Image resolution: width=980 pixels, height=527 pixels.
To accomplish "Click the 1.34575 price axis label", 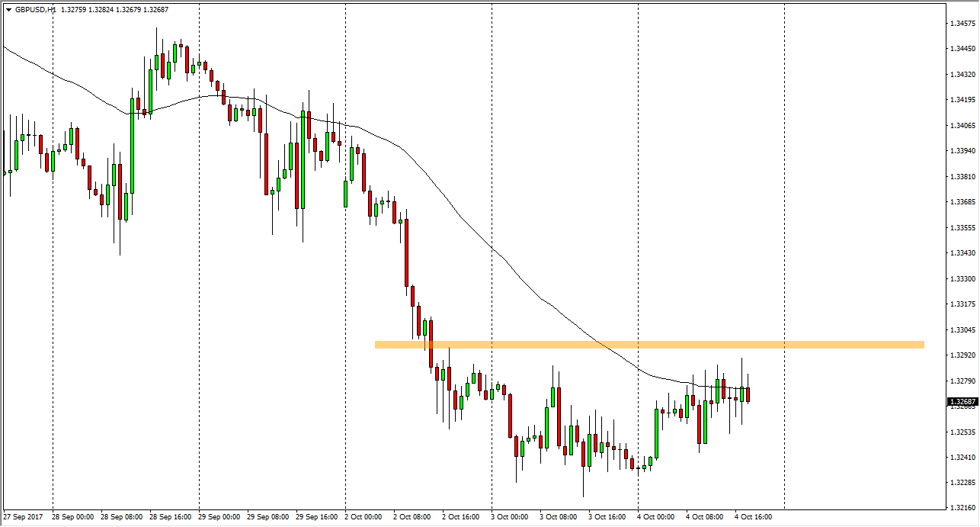I will pyautogui.click(x=962, y=24).
